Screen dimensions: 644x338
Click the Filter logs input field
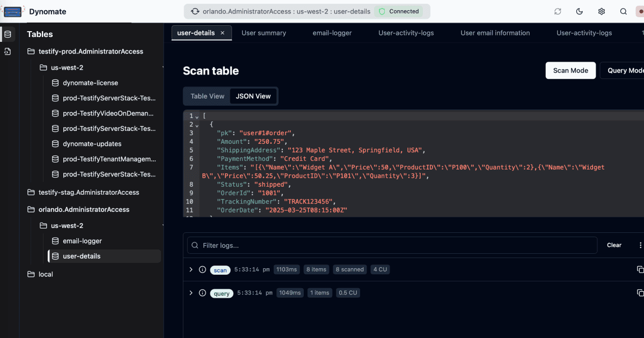[397, 245]
